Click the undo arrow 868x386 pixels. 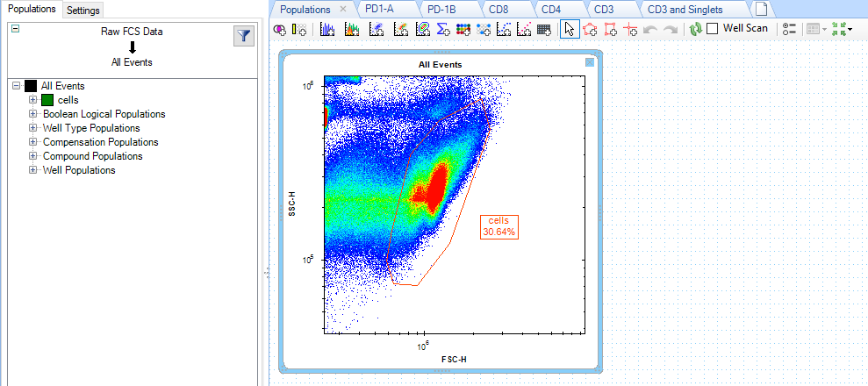[650, 30]
